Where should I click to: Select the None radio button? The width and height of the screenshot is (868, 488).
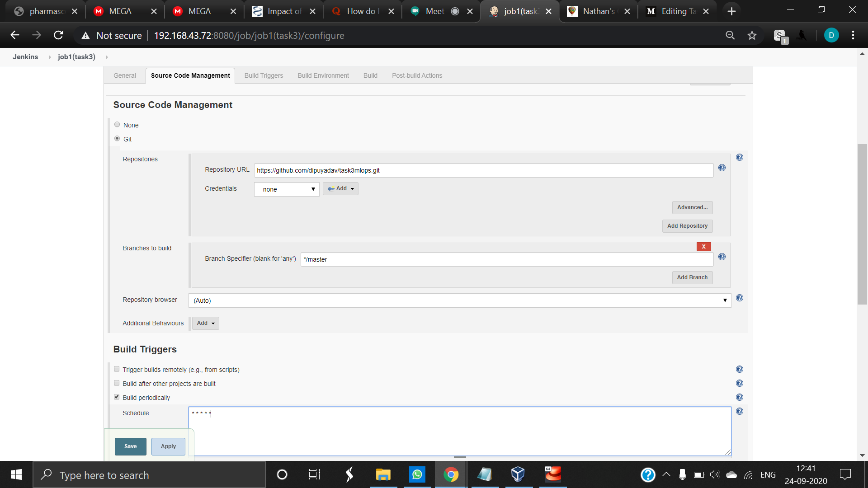tap(117, 125)
